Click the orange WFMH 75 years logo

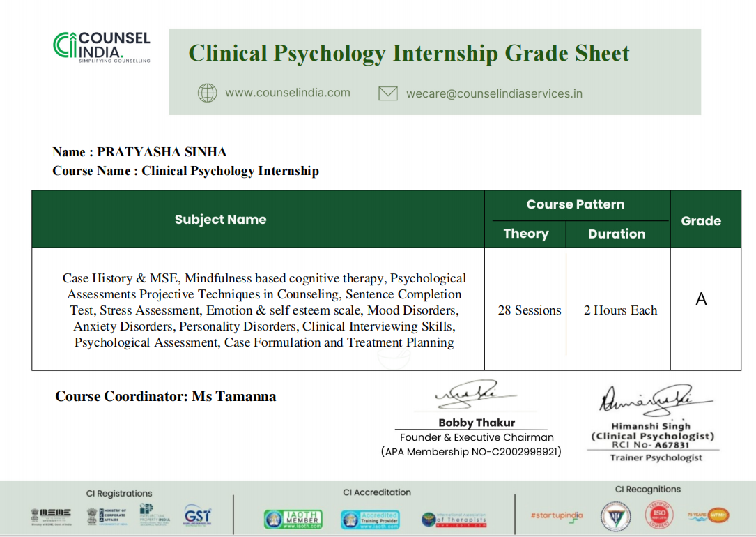tap(708, 516)
